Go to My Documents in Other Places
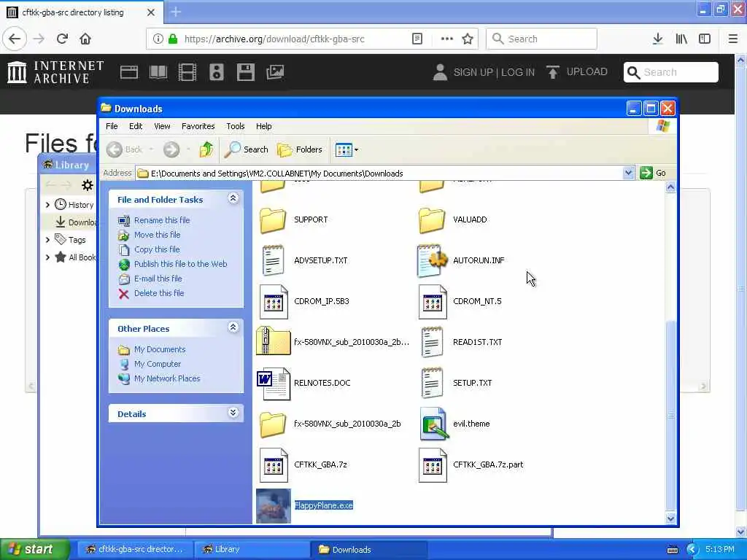Viewport: 747px width, 560px height. point(160,349)
